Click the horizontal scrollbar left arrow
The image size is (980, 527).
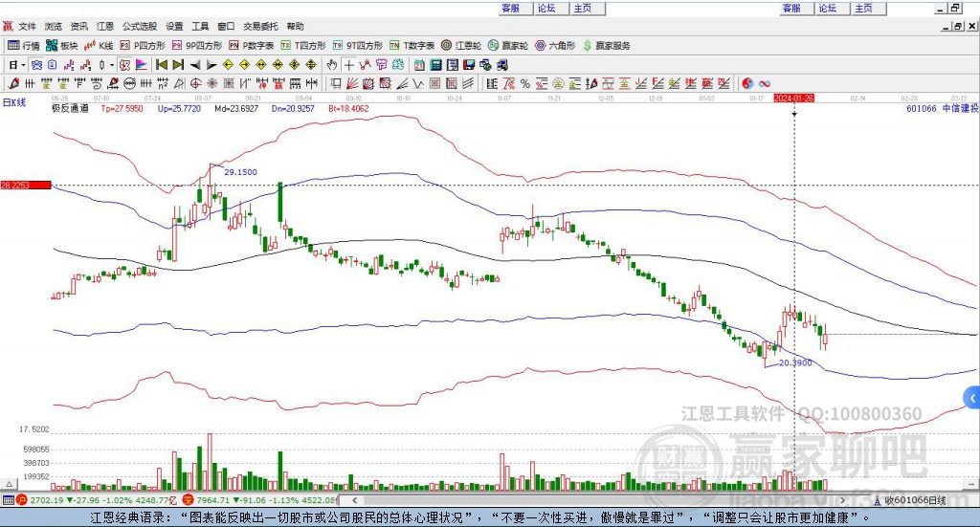pos(355,500)
